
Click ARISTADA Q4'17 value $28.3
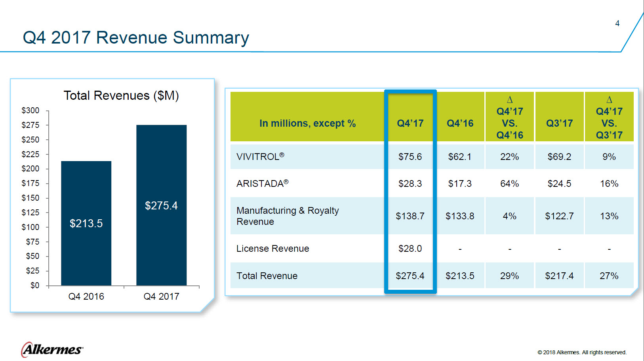[x=410, y=184]
